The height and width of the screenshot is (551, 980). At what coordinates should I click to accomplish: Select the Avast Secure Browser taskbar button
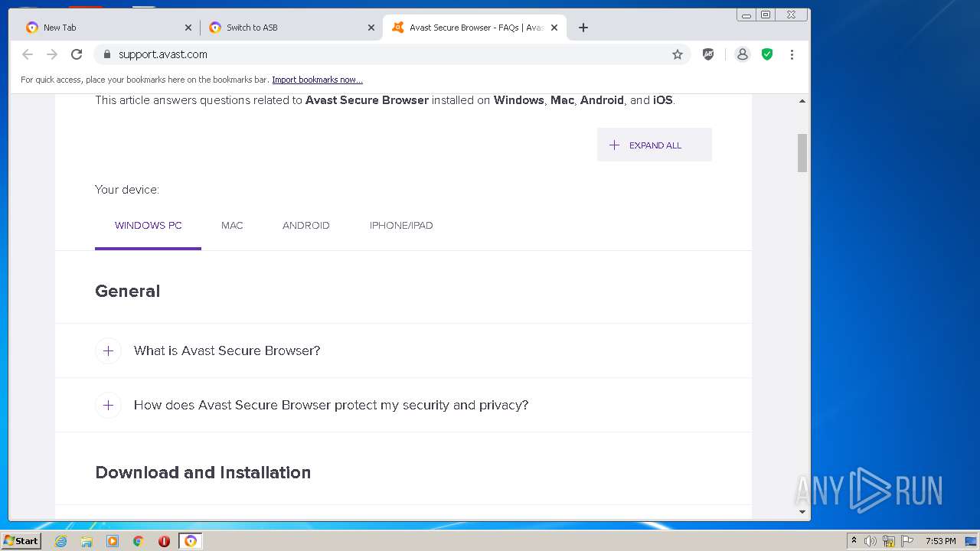tap(191, 541)
